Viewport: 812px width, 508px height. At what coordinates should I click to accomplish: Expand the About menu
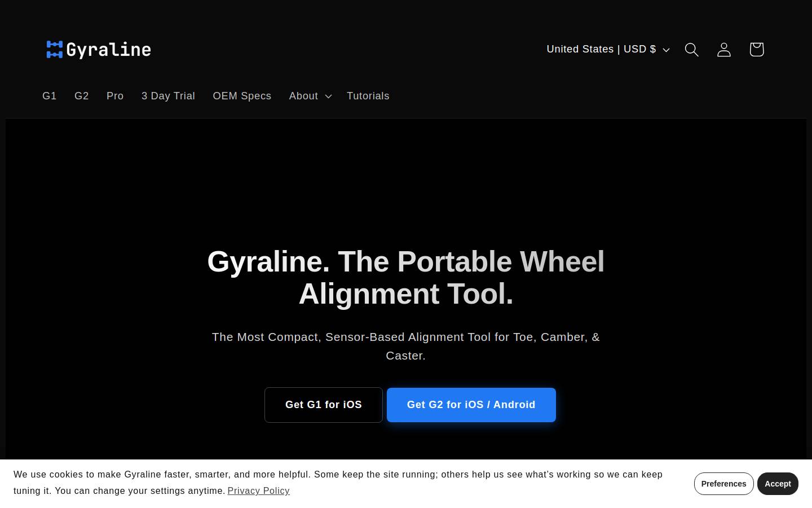(x=310, y=96)
